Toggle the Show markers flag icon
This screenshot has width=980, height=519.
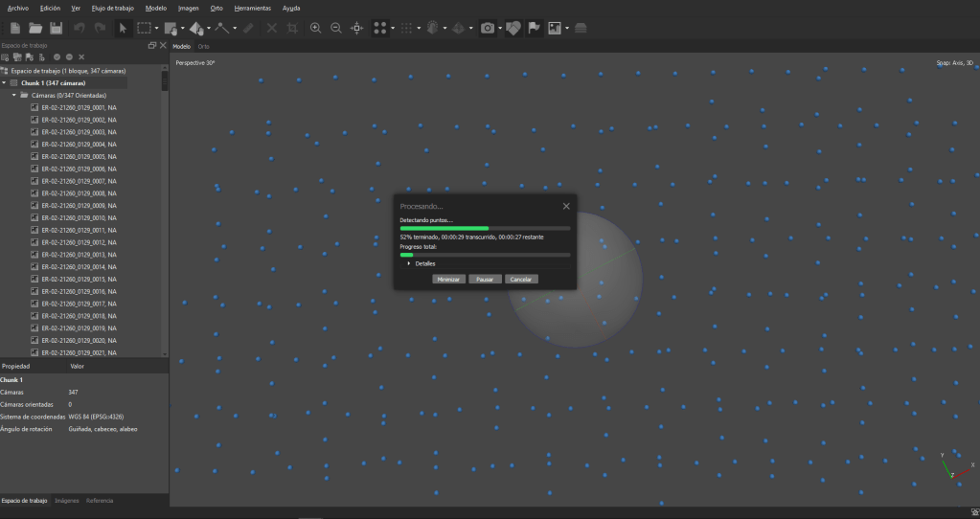534,29
